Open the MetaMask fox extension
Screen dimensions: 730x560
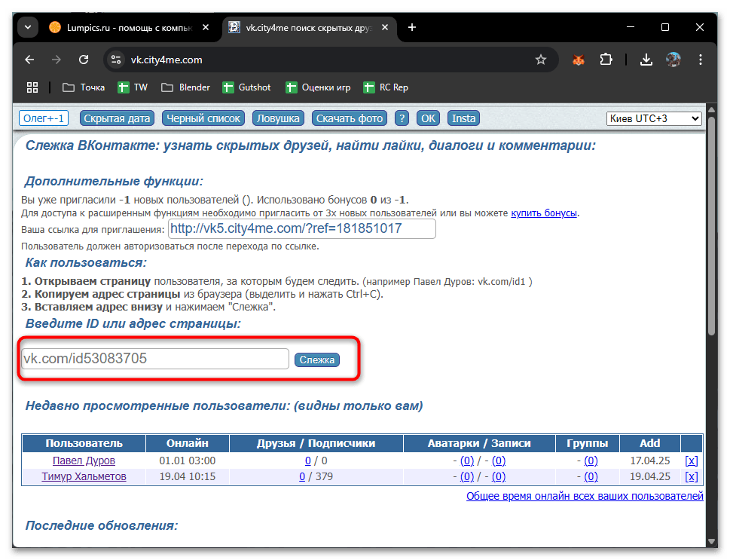tap(579, 60)
